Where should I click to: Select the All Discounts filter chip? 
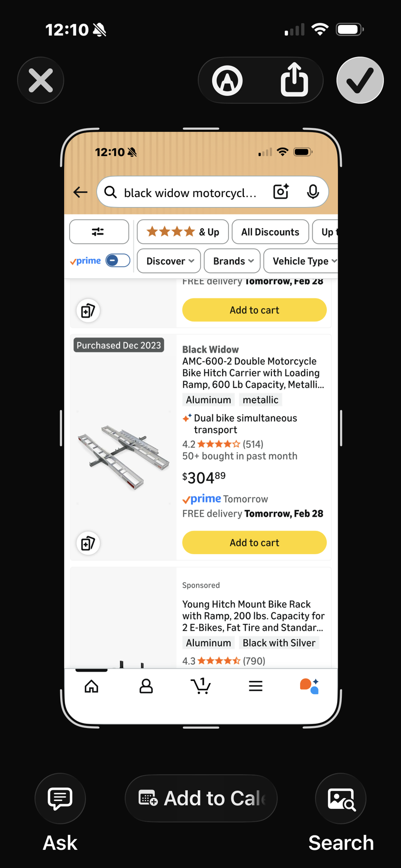pos(270,232)
